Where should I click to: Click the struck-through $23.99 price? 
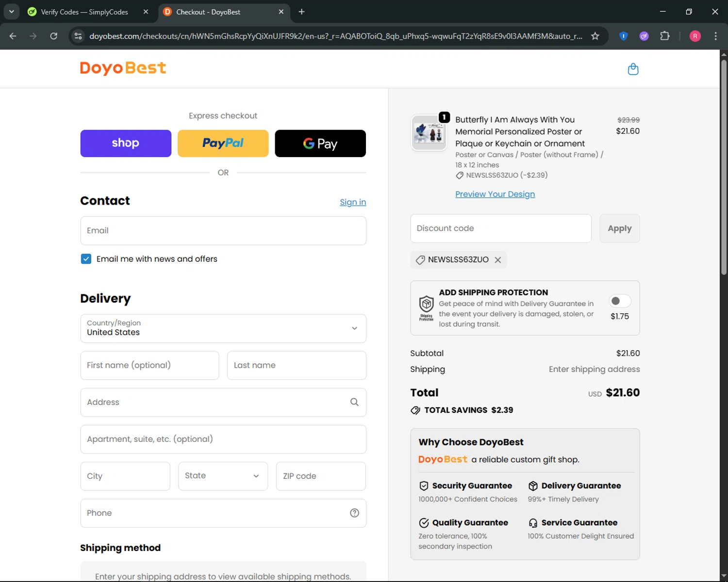[629, 120]
